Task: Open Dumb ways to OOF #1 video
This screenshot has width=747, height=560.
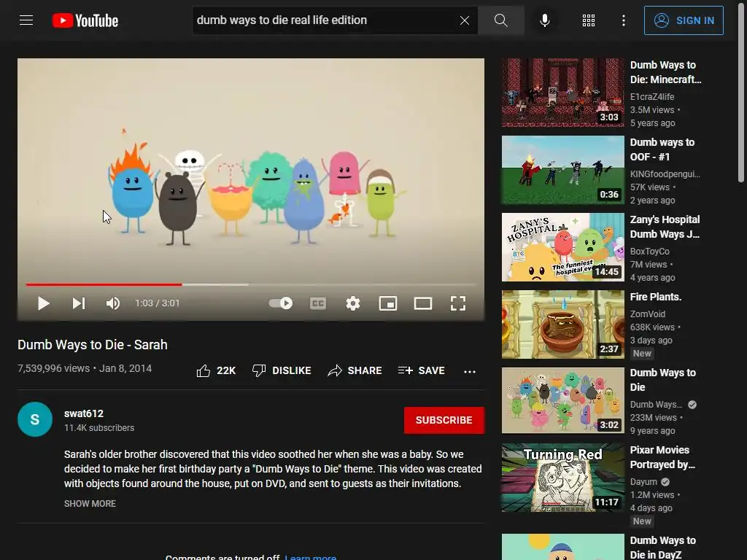Action: (x=662, y=149)
